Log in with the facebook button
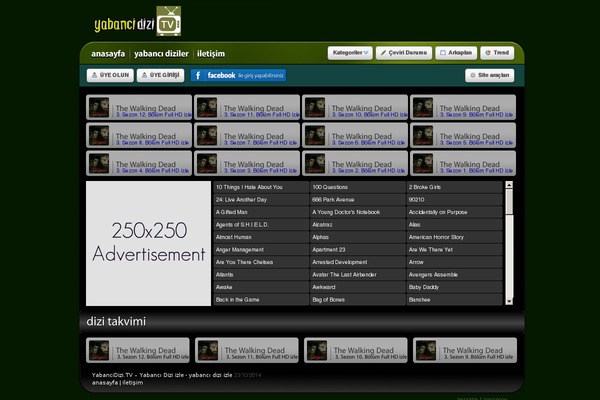 238,75
